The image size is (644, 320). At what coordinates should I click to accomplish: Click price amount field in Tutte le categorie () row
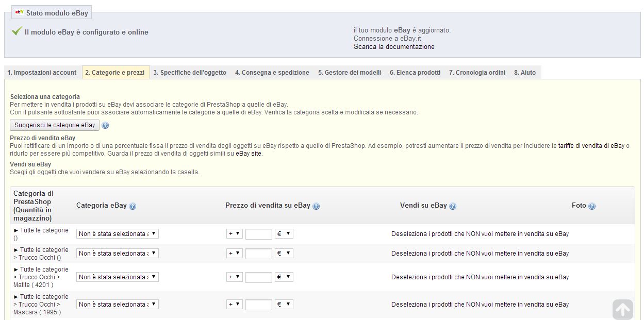click(259, 234)
